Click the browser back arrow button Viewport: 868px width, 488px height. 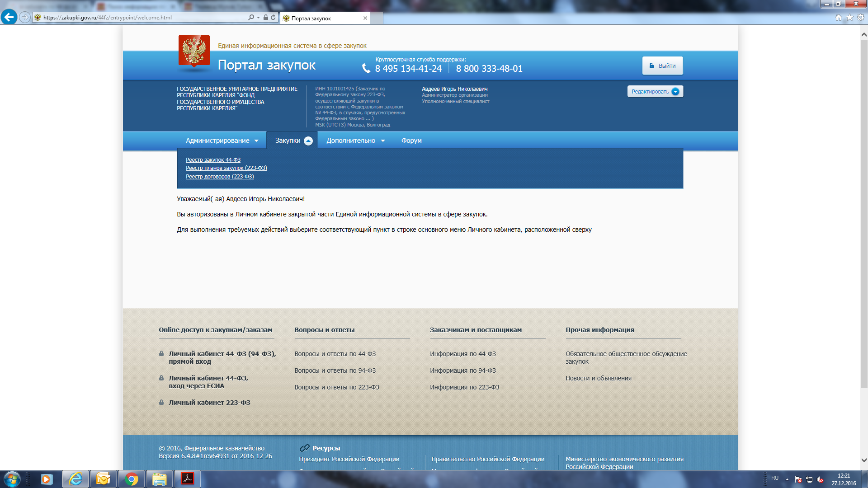[x=9, y=17]
